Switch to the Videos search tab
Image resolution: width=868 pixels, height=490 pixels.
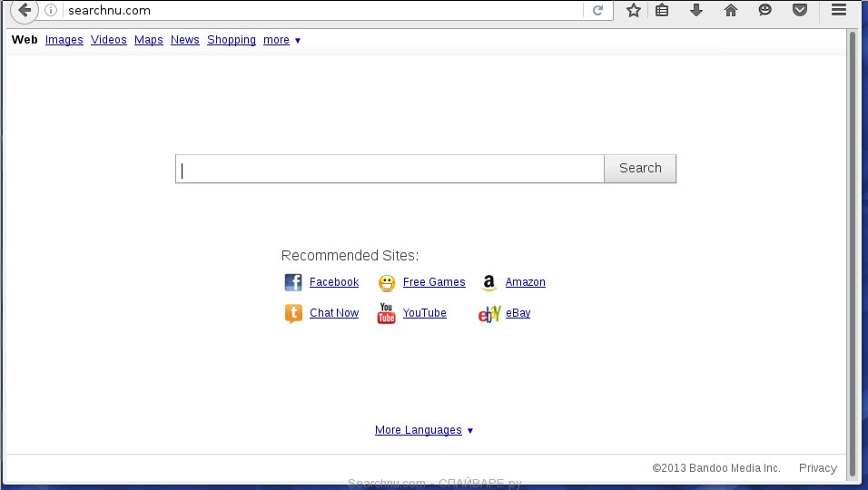click(109, 40)
